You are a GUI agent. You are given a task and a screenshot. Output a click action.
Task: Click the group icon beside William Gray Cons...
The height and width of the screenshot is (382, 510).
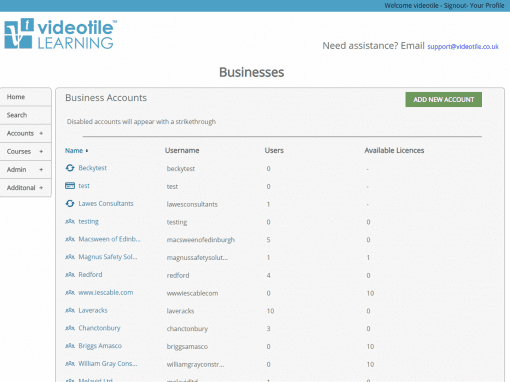[70, 364]
